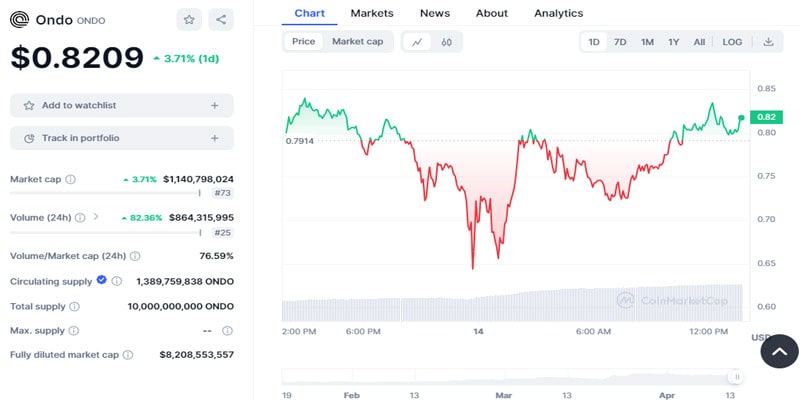Toggle LOG scale on chart
The height and width of the screenshot is (400, 800).
732,42
